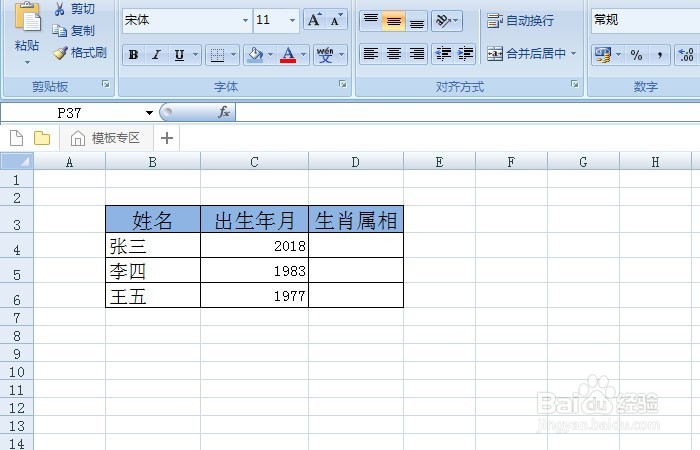The height and width of the screenshot is (450, 700).
Task: Select the 出生年月 header cell
Action: 254,220
